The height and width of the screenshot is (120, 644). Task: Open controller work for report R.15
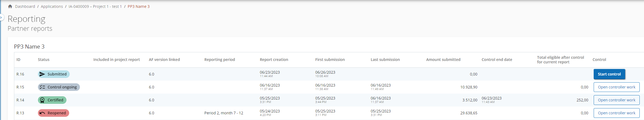(616, 87)
